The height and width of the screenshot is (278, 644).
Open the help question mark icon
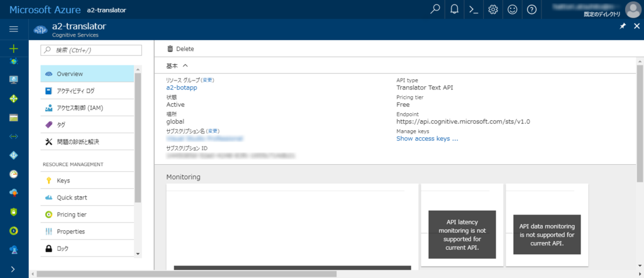point(531,9)
